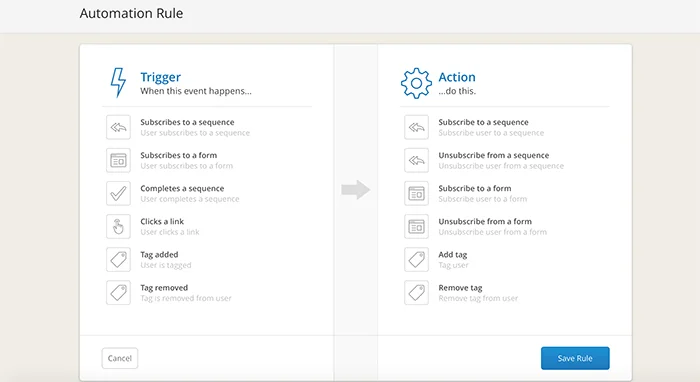Pick the 'Subscribe to a sequence' action icon

coord(417,127)
